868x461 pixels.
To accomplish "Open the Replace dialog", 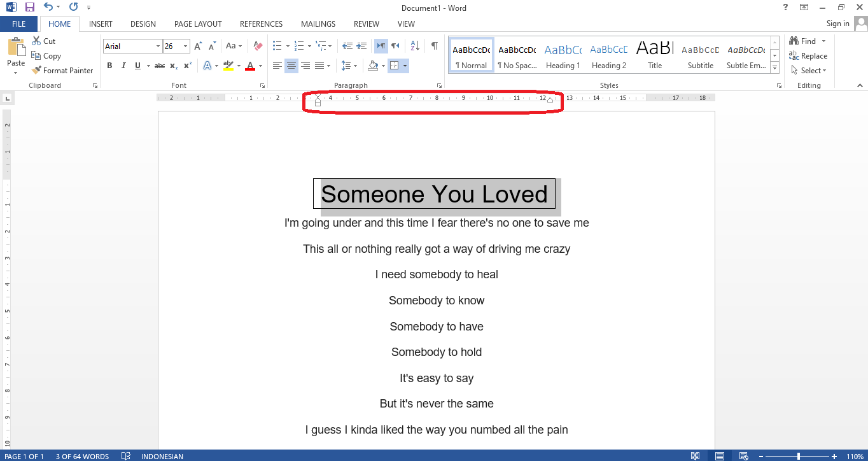I will coord(808,56).
